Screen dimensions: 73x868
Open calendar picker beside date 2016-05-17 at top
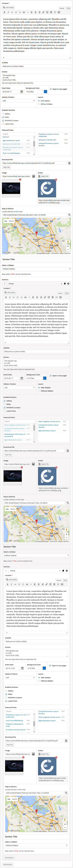pyautogui.click(x=22, y=92)
